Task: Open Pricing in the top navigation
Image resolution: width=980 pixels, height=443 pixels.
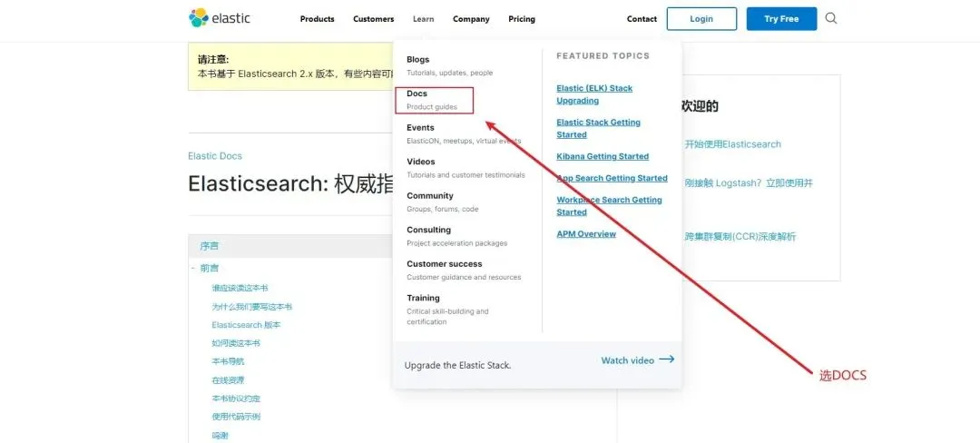Action: point(521,19)
